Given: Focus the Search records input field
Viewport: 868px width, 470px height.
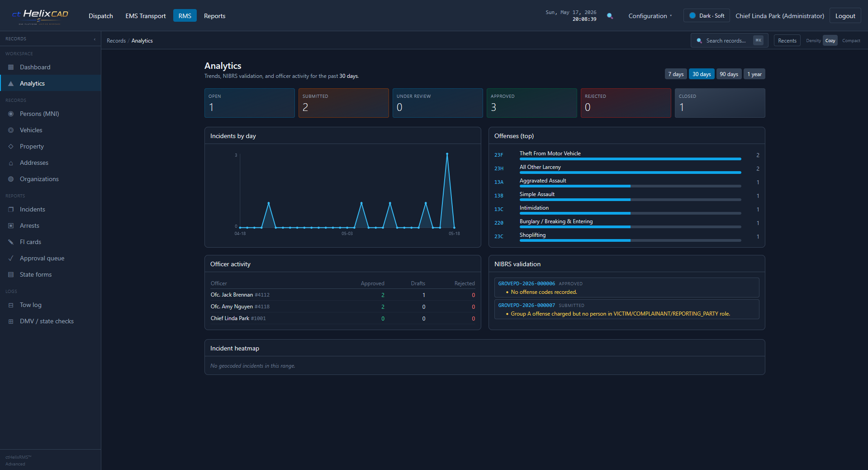Looking at the screenshot, I should pyautogui.click(x=729, y=41).
